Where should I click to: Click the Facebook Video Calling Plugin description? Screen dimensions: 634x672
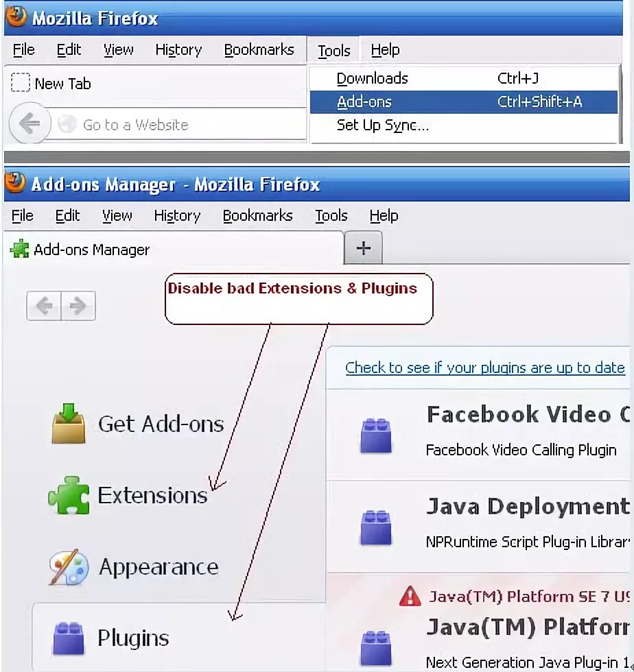click(521, 450)
